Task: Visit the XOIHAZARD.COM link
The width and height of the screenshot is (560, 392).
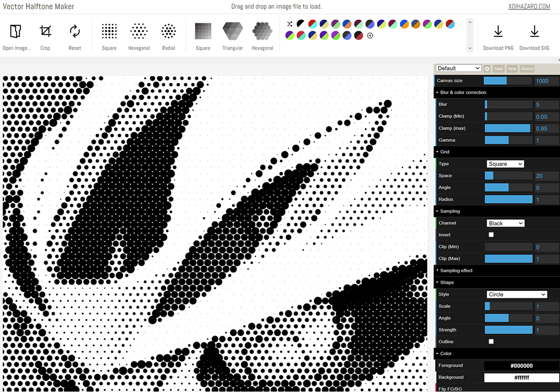Action: (x=529, y=6)
